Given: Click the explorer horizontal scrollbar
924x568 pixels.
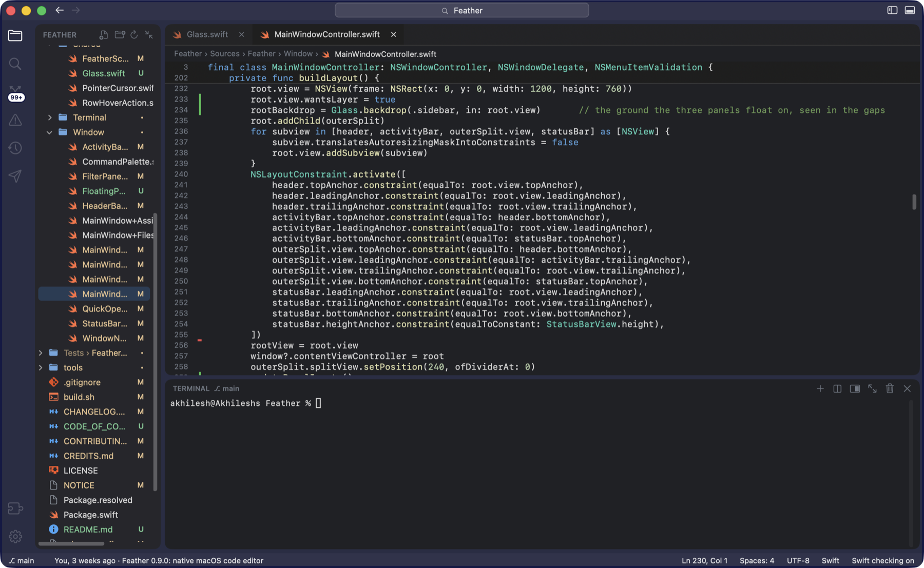Looking at the screenshot, I should coord(71,543).
